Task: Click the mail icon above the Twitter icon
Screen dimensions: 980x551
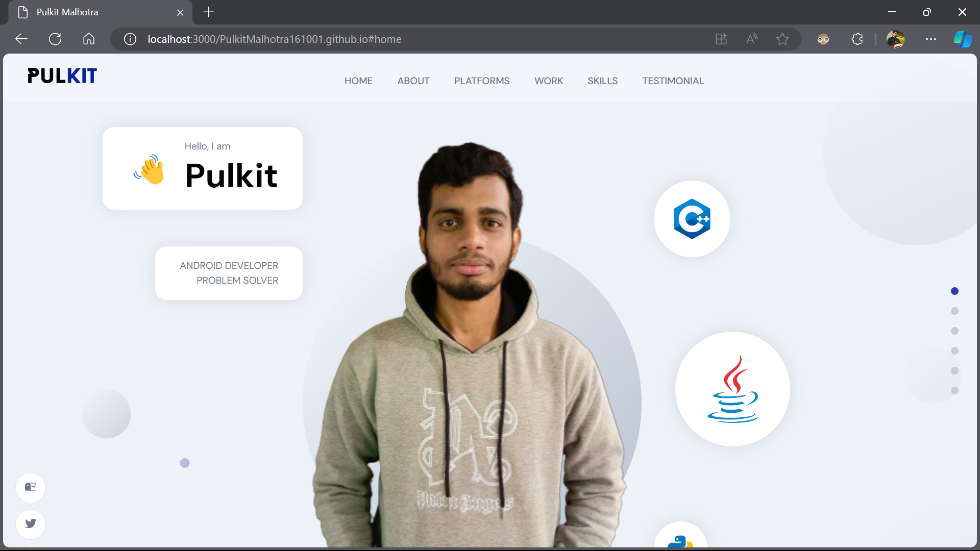Action: coord(31,487)
